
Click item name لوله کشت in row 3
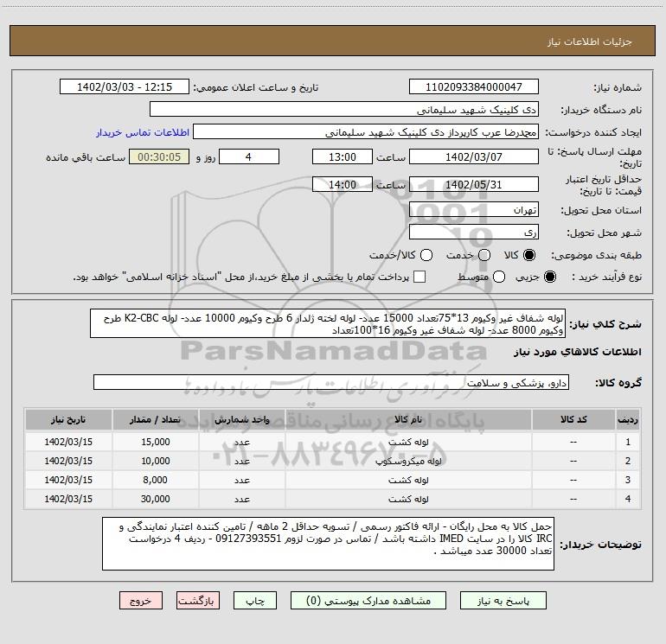pos(408,480)
